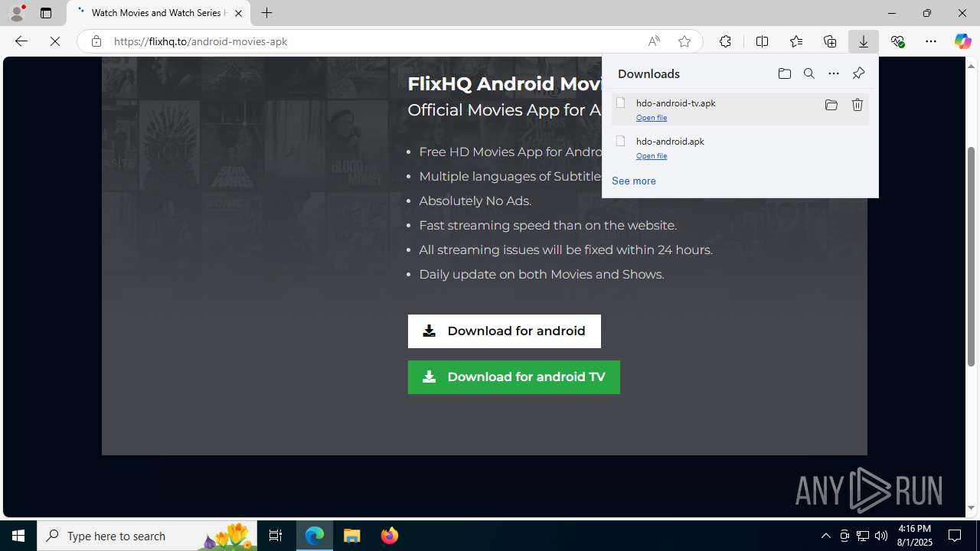980x551 pixels.
Task: Stop loading the page
Action: pos(55,41)
